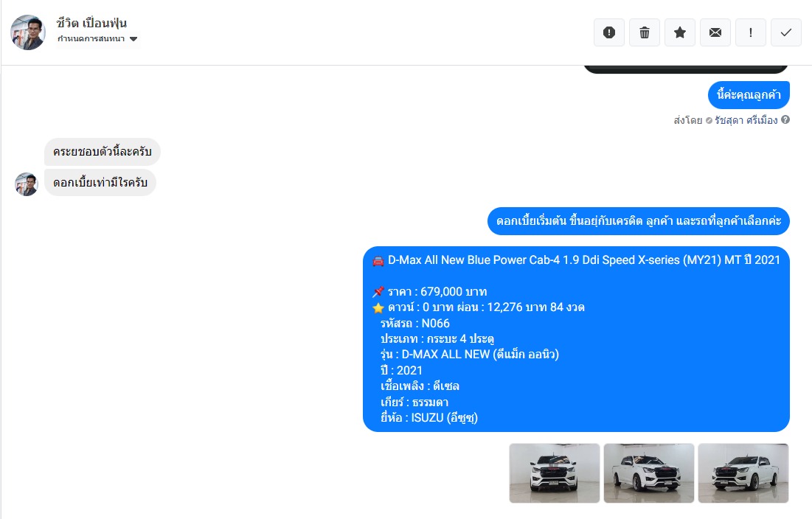Click the spam report exclamation circle icon

pyautogui.click(x=609, y=32)
